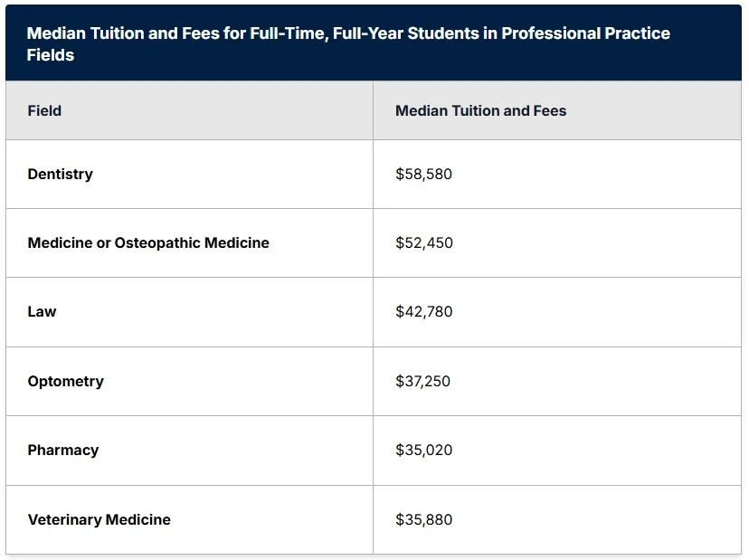749x560 pixels.
Task: Click the Dentistry row label
Action: coord(60,174)
